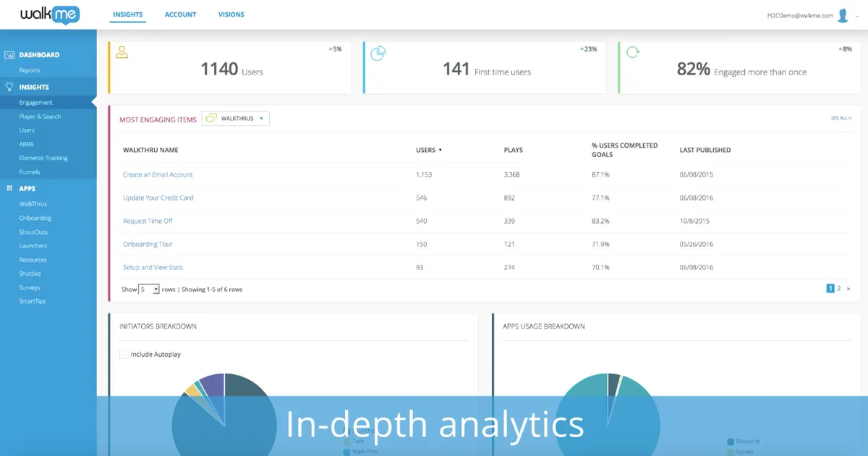Click the 3,368 plays value

tap(512, 174)
